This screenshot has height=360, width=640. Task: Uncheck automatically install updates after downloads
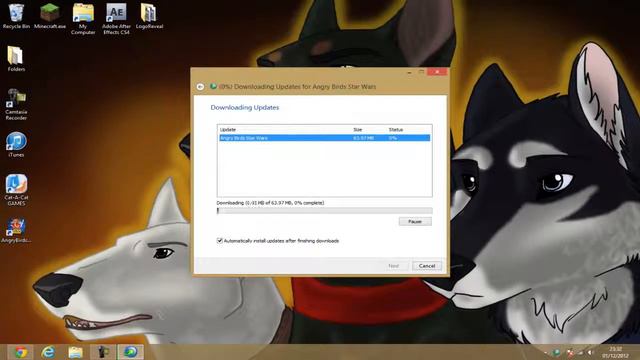pyautogui.click(x=220, y=241)
